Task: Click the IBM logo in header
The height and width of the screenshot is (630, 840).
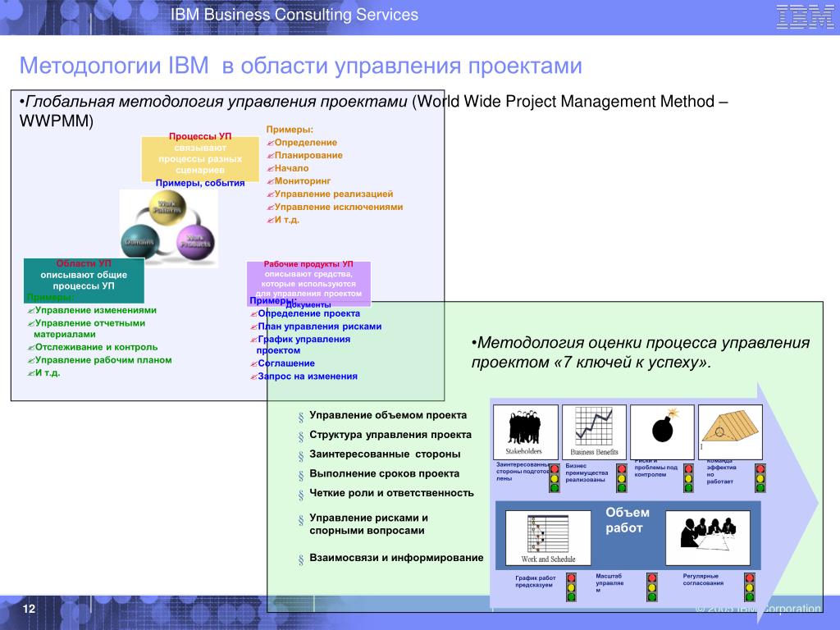Action: (x=805, y=16)
